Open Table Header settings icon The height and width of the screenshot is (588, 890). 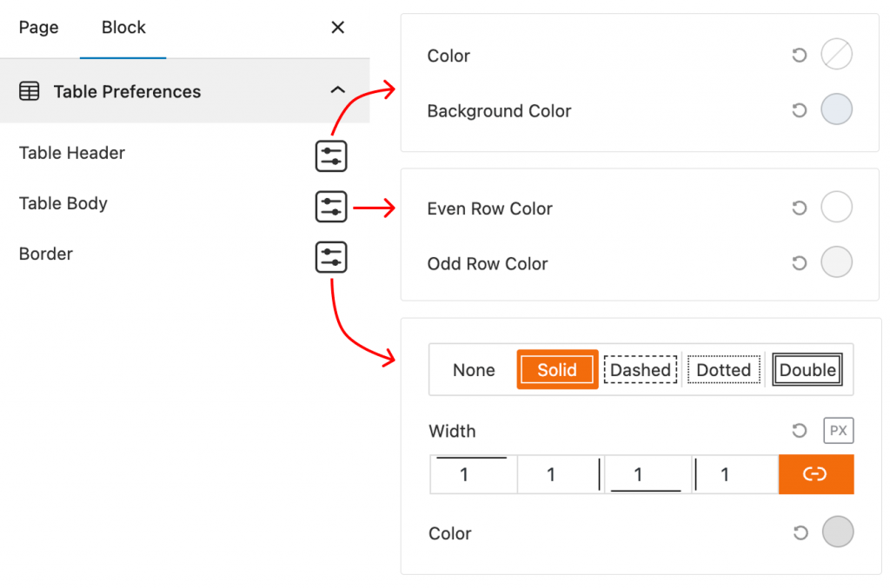point(331,156)
